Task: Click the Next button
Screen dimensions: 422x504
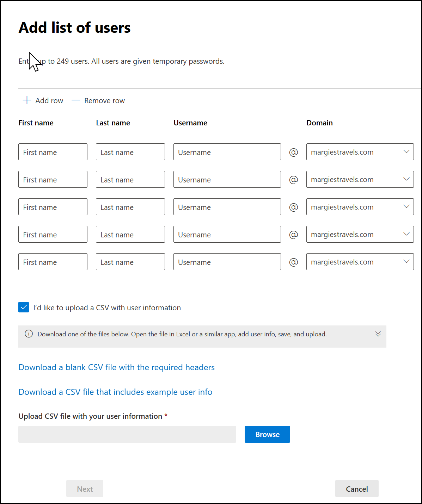Action: pyautogui.click(x=85, y=489)
